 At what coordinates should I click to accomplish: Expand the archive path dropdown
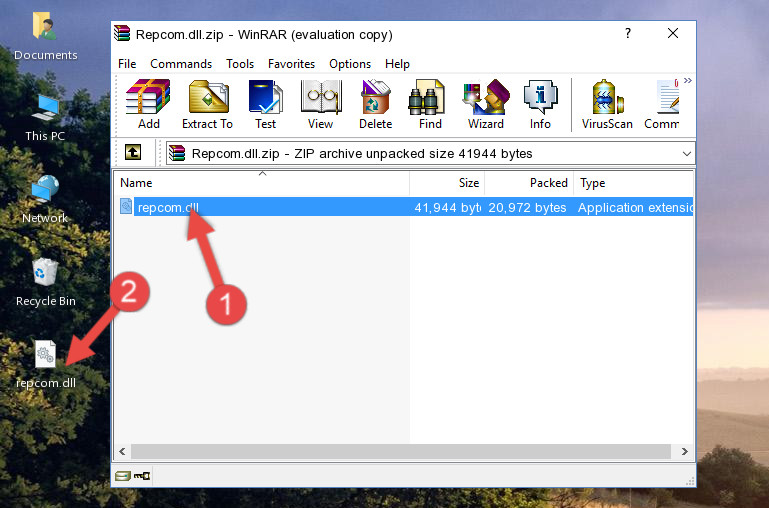[687, 153]
